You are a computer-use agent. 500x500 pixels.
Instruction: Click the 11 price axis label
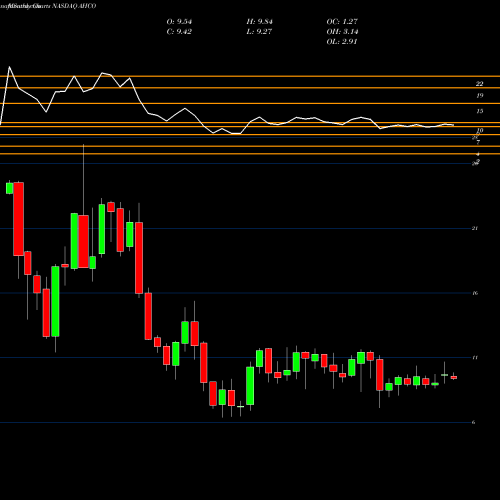475,358
